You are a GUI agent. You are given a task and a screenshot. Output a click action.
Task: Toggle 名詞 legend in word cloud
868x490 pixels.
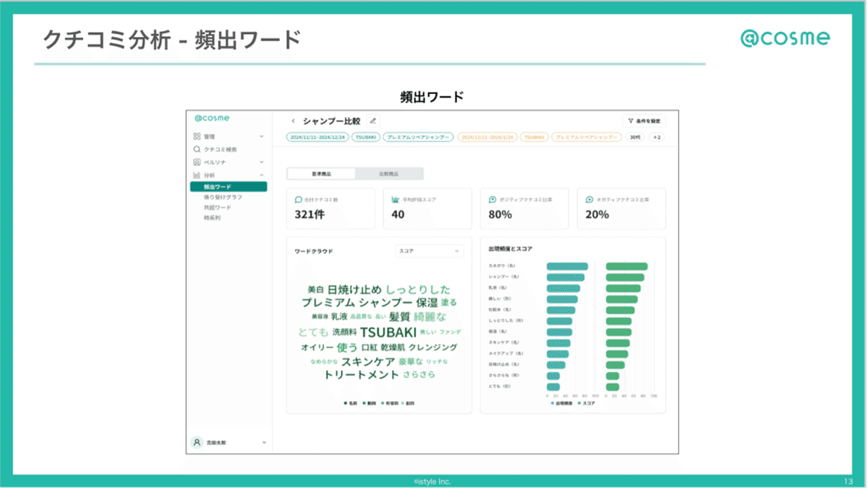[x=350, y=403]
